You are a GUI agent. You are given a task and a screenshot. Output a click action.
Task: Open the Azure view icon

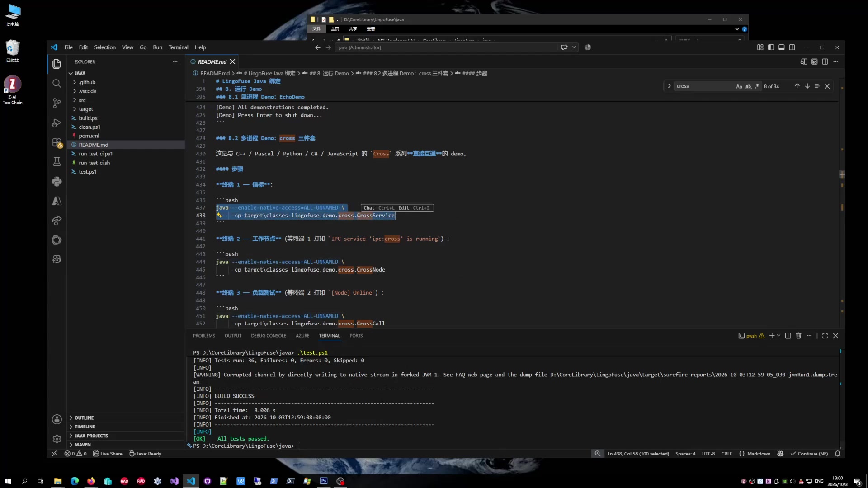(x=57, y=201)
